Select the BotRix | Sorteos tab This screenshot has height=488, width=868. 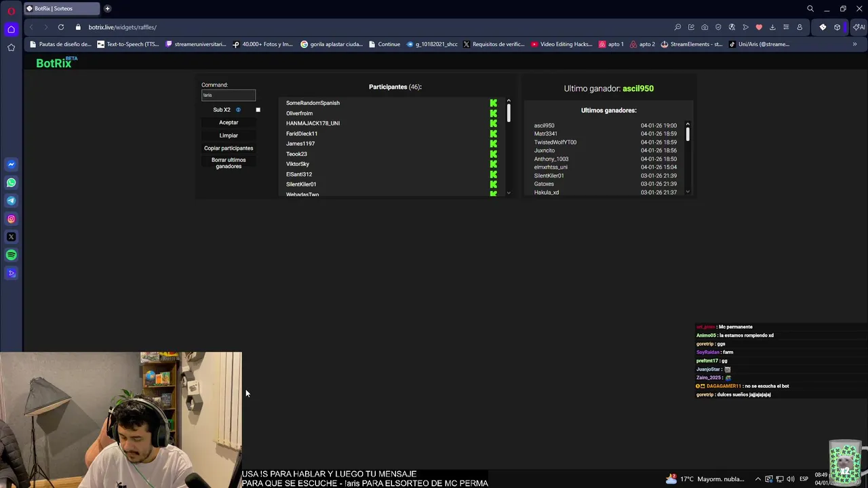[62, 9]
